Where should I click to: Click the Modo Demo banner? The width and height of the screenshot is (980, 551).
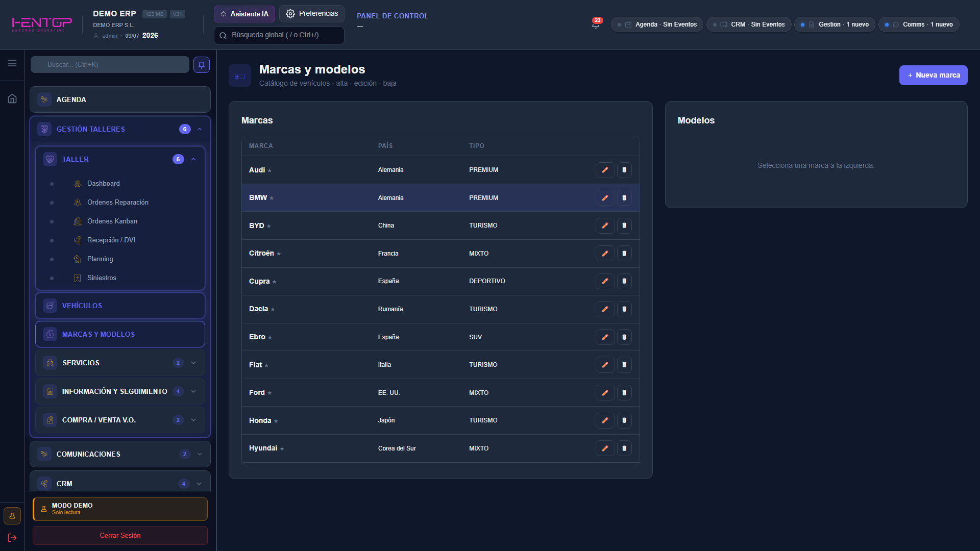coord(120,509)
